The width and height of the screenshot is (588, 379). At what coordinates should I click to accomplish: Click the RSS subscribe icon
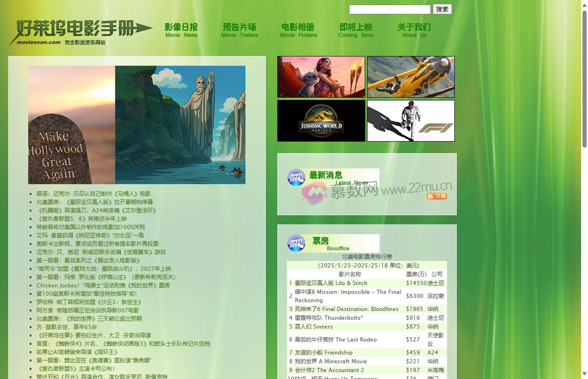pos(436,196)
